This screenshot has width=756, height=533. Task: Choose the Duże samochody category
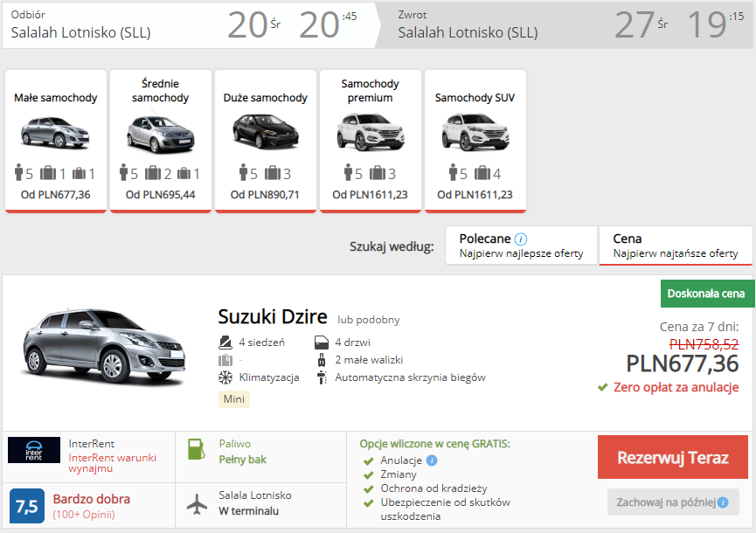point(265,141)
